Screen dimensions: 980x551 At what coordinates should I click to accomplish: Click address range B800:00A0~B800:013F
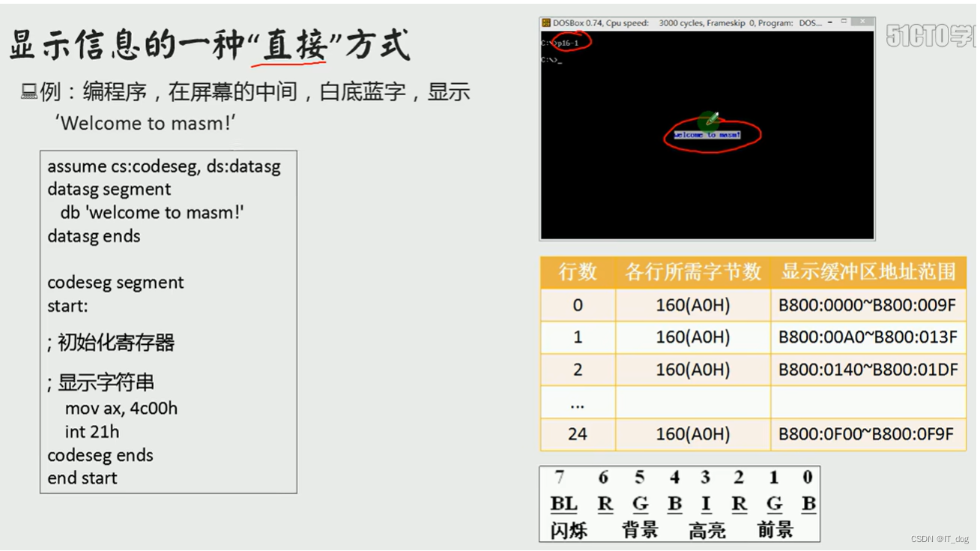(868, 337)
